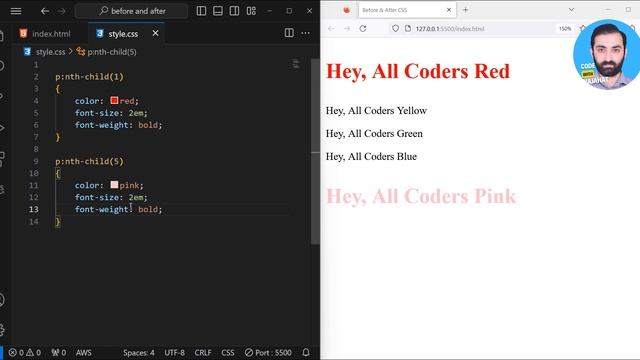640x360 pixels.
Task: Open the pink color swatch picker
Action: click(x=114, y=185)
